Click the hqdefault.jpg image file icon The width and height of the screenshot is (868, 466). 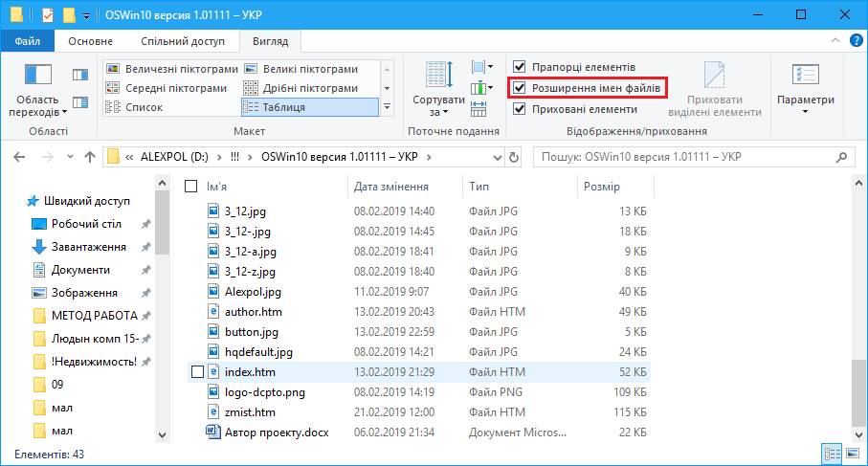pyautogui.click(x=213, y=351)
